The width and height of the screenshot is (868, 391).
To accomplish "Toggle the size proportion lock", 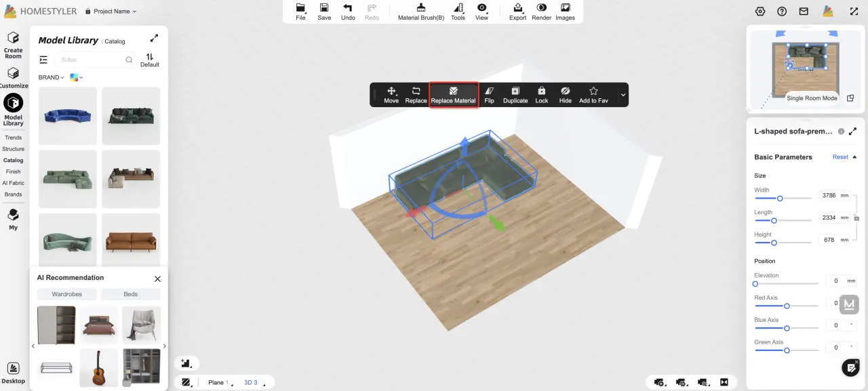I will 856,218.
